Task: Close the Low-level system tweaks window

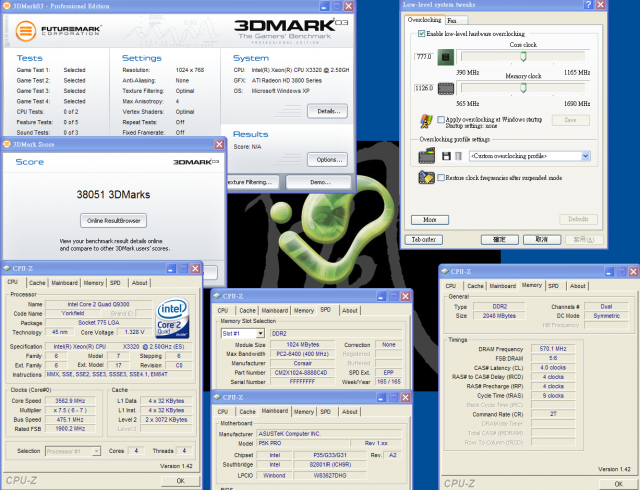Action: [x=600, y=5]
